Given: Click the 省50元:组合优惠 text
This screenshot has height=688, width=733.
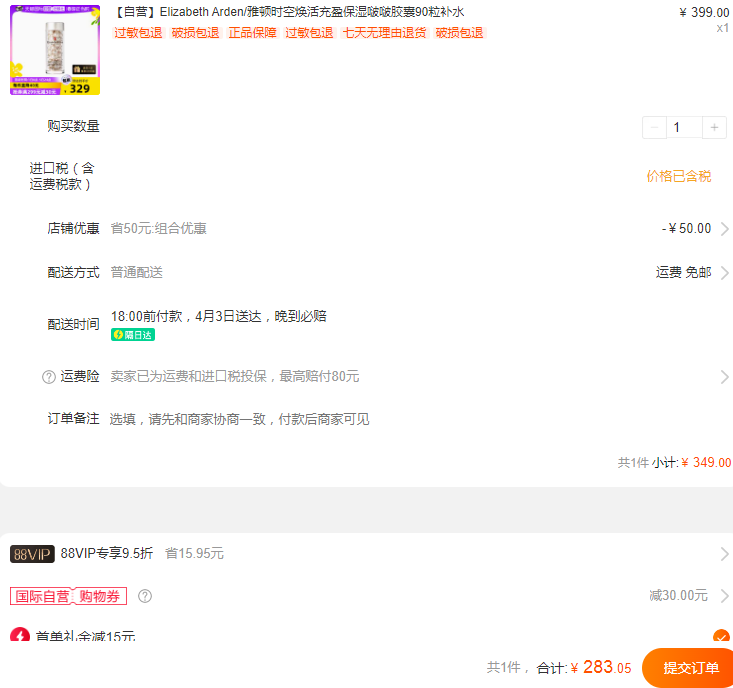Looking at the screenshot, I should click(158, 229).
